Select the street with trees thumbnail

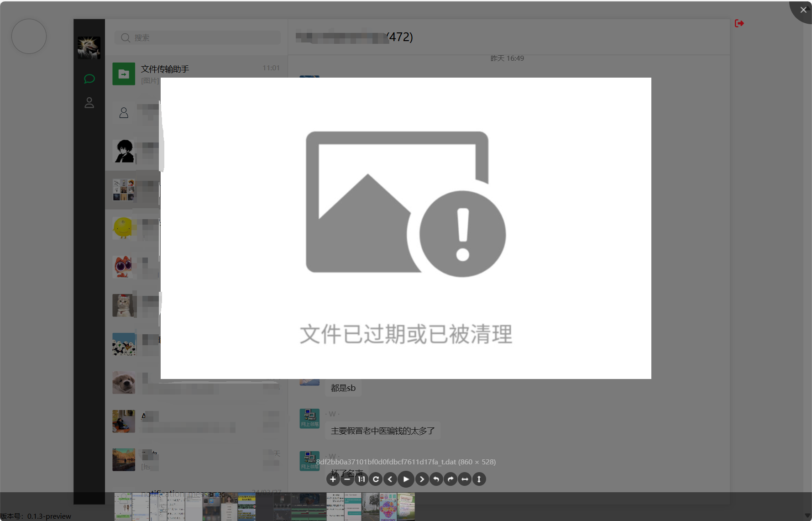pyautogui.click(x=371, y=506)
